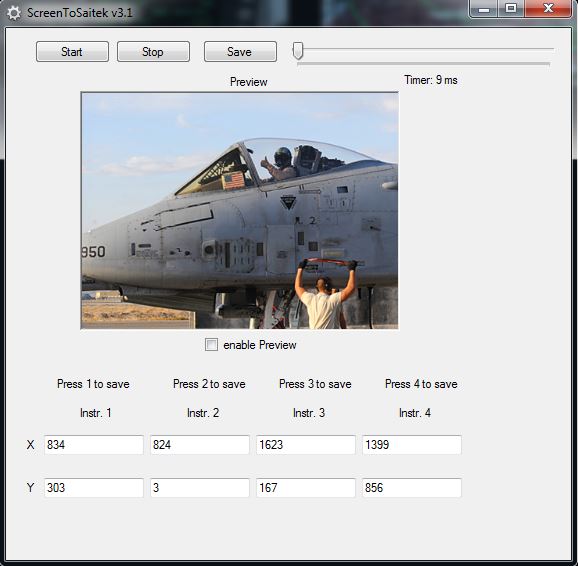578x566 pixels.
Task: Click the timer slider handle
Action: tap(298, 51)
